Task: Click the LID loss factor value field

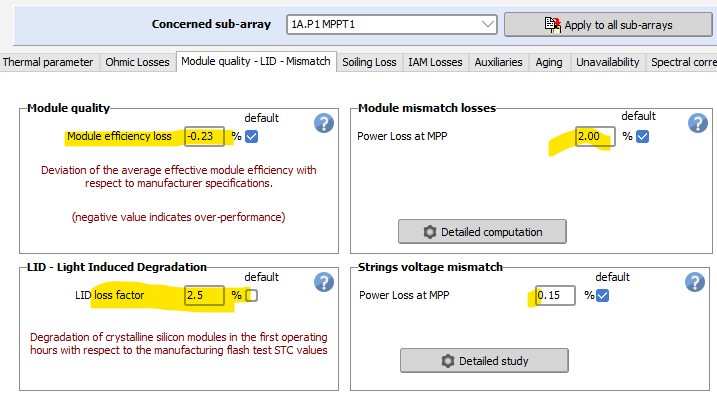Action: [204, 296]
